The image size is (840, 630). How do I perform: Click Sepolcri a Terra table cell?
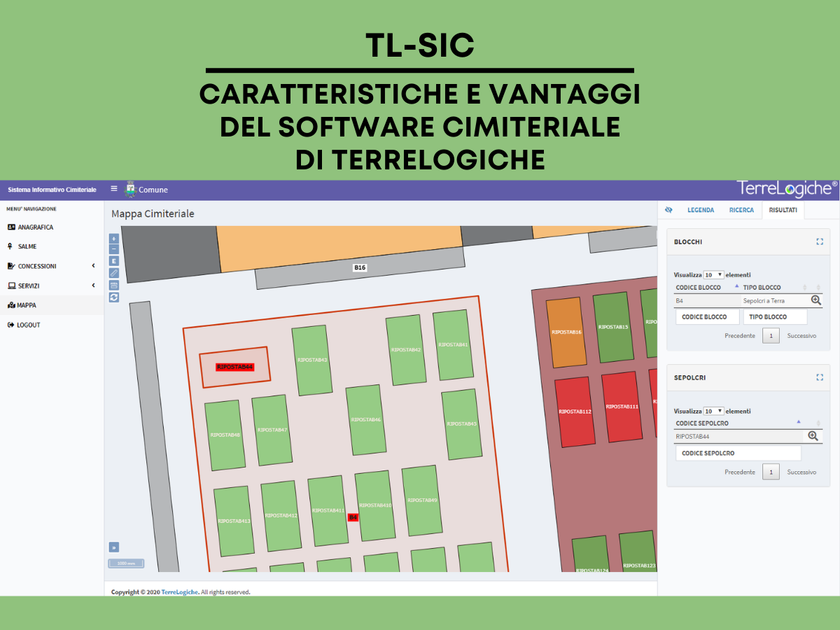(x=774, y=300)
